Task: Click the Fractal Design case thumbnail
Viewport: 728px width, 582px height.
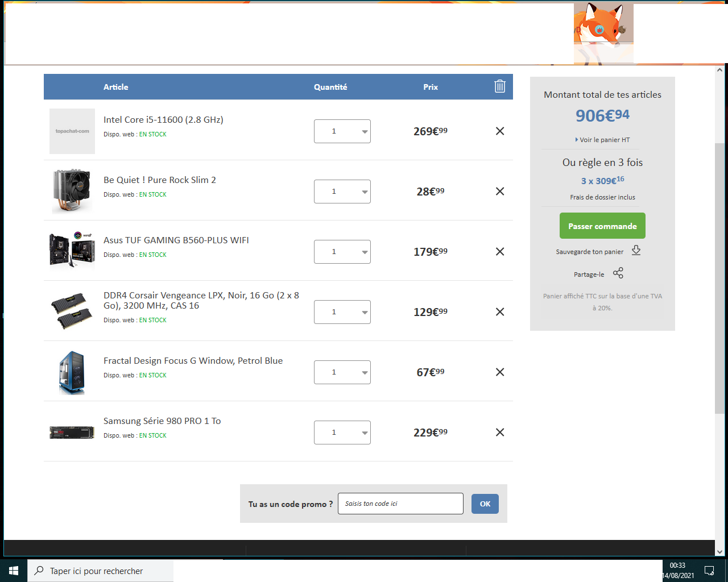Action: (72, 373)
